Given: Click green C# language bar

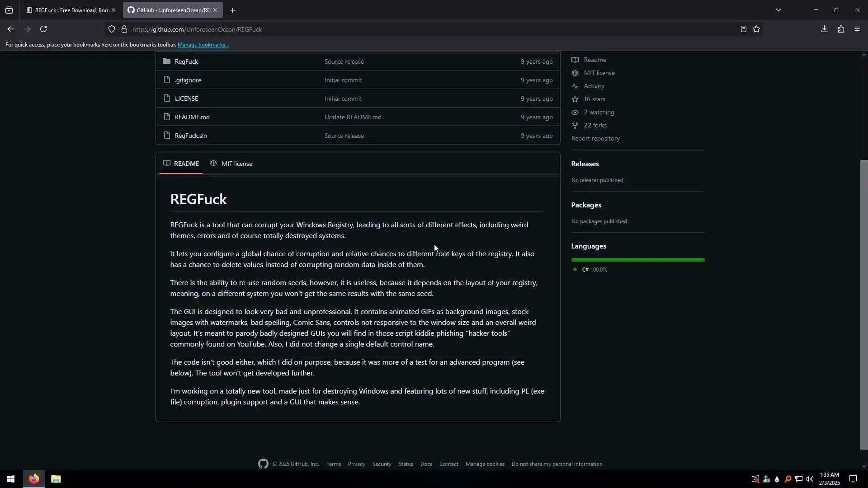Looking at the screenshot, I should 638,260.
